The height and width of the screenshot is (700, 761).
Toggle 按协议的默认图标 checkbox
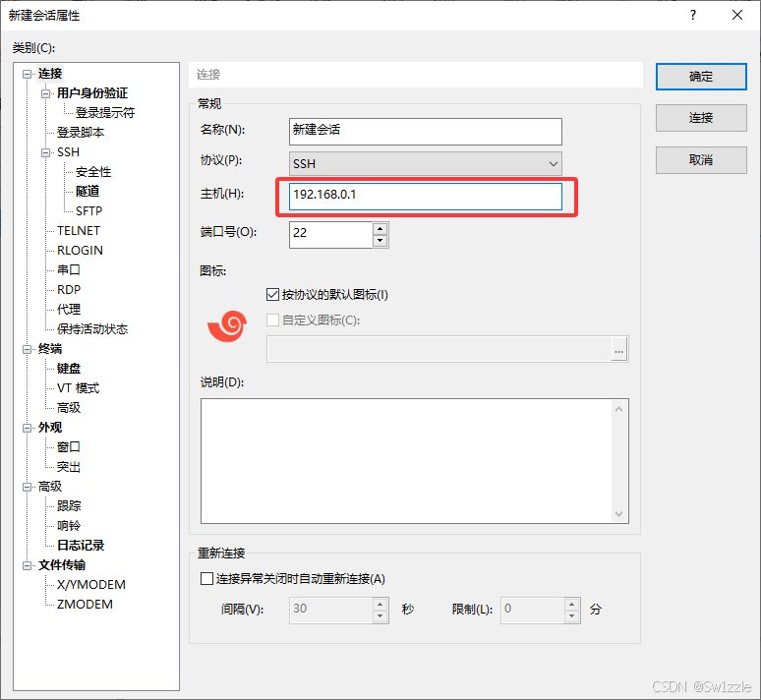272,295
